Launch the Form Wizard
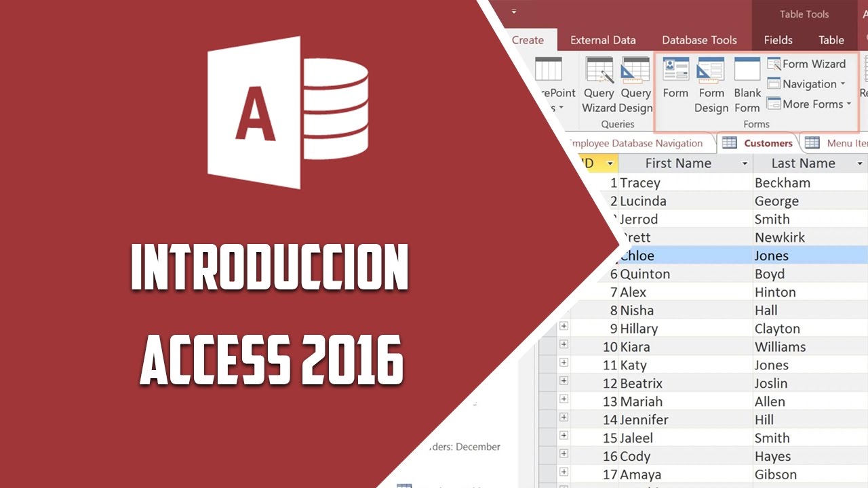 806,64
